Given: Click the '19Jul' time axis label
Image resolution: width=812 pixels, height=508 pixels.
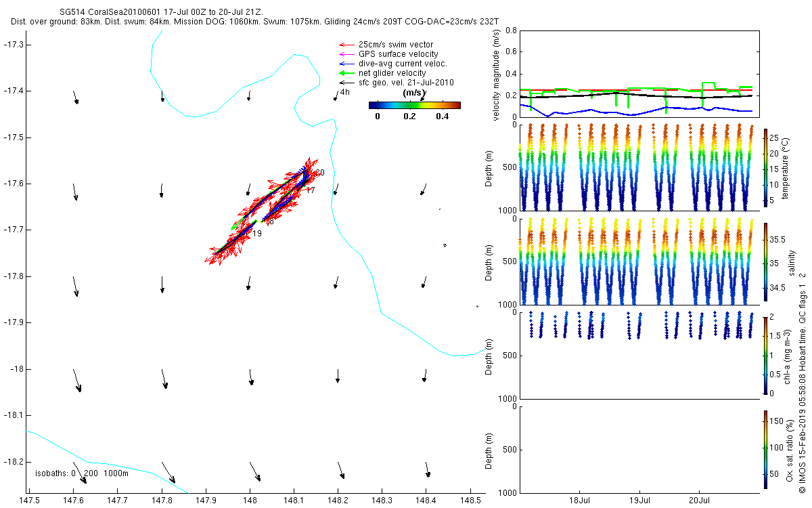Looking at the screenshot, I should (640, 501).
